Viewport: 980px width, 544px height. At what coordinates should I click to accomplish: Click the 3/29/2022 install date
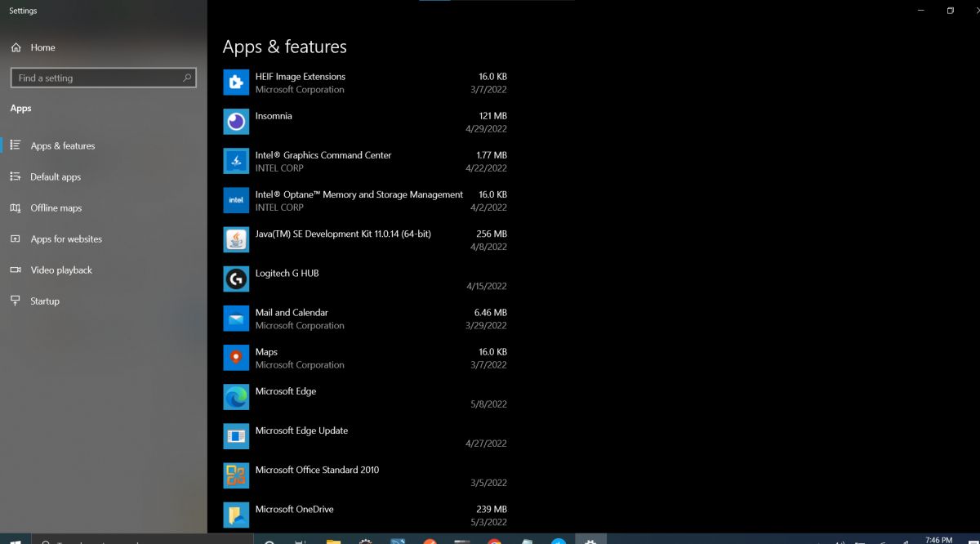coord(487,326)
